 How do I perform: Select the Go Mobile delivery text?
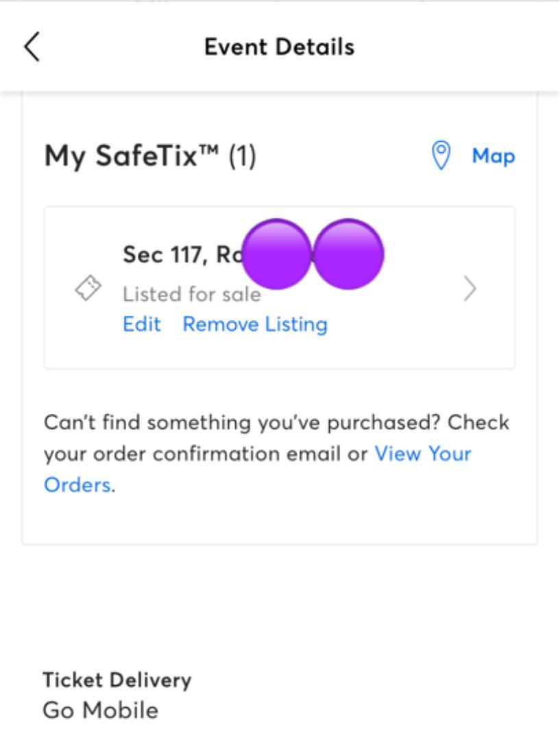click(101, 711)
